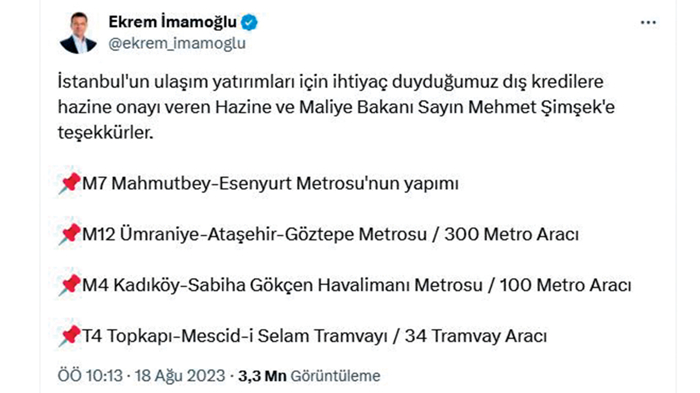
Task: Click the pushpin icon beside M7 Mahmutbey-Esenyurt
Action: point(69,184)
